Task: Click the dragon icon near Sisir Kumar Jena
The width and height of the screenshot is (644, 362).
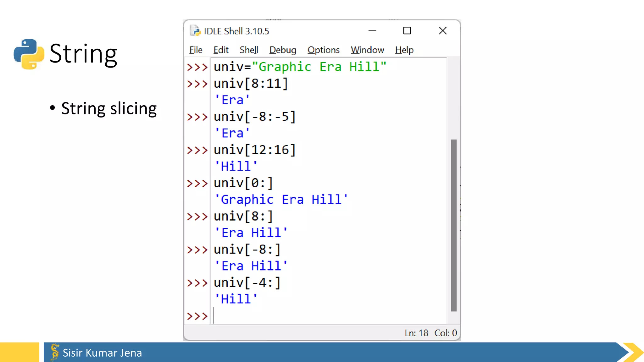Action: tap(54, 352)
